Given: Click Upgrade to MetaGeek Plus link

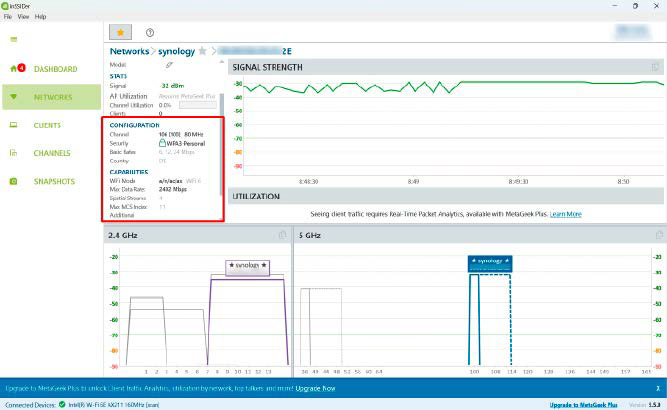Looking at the screenshot, I should (583, 405).
